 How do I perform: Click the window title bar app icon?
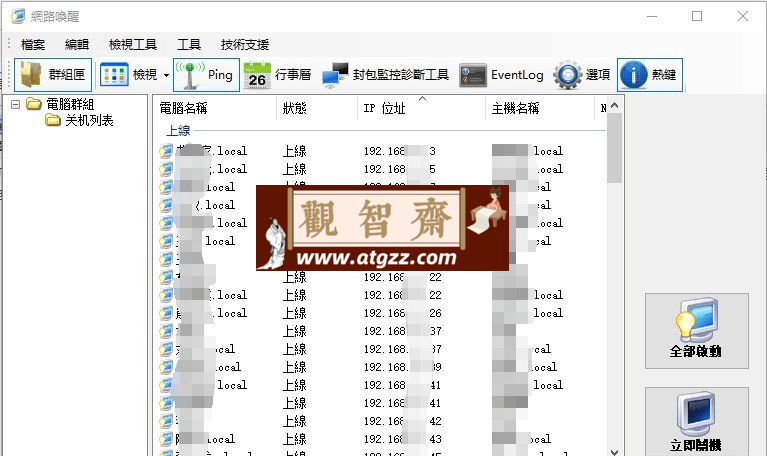click(18, 16)
